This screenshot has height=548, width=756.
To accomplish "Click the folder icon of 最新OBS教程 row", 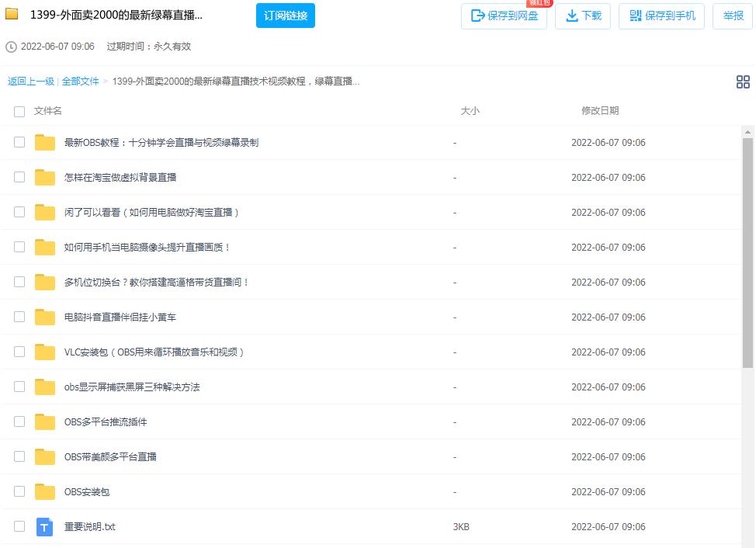I will pos(45,142).
